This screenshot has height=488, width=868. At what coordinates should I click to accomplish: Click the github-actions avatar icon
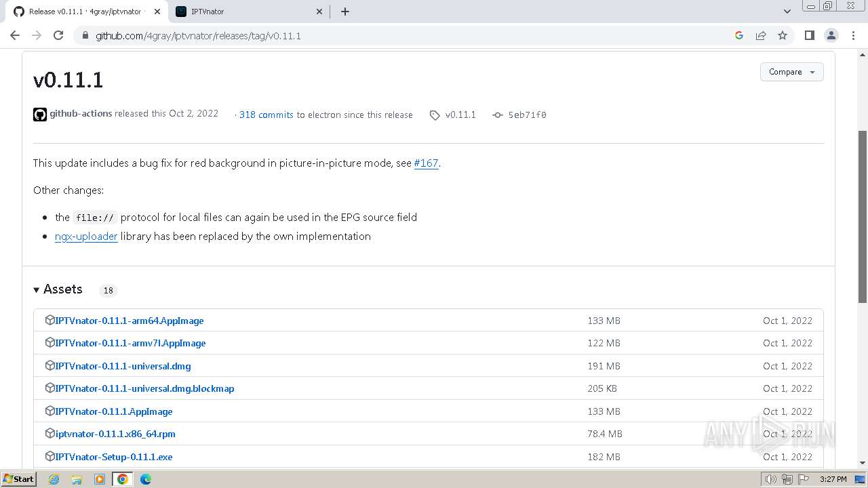[40, 114]
